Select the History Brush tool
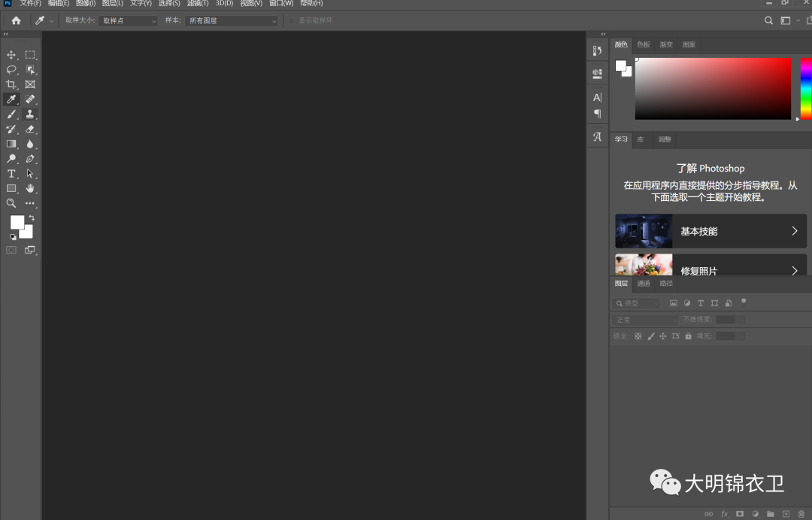812x520 pixels. (x=11, y=129)
